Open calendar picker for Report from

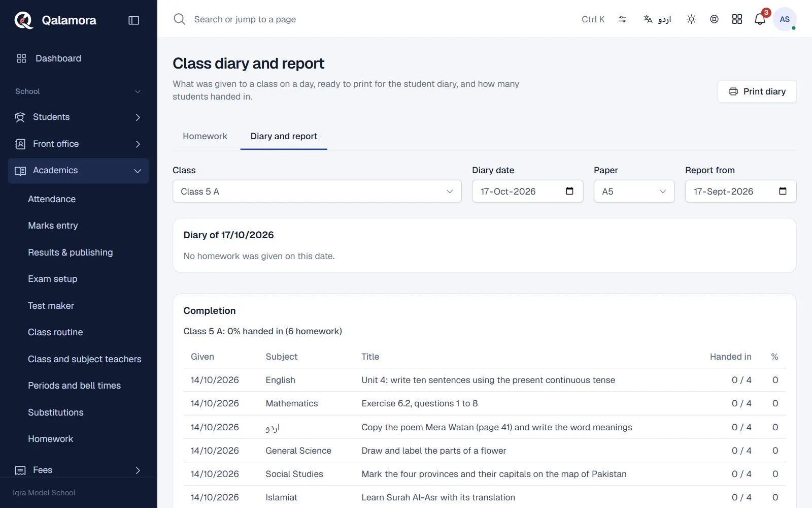pos(783,191)
